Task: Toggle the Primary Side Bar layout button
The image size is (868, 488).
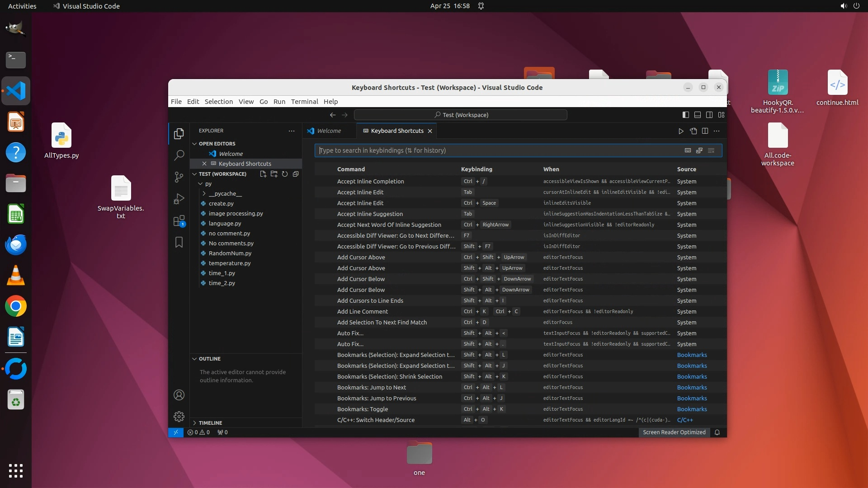Action: (x=686, y=115)
